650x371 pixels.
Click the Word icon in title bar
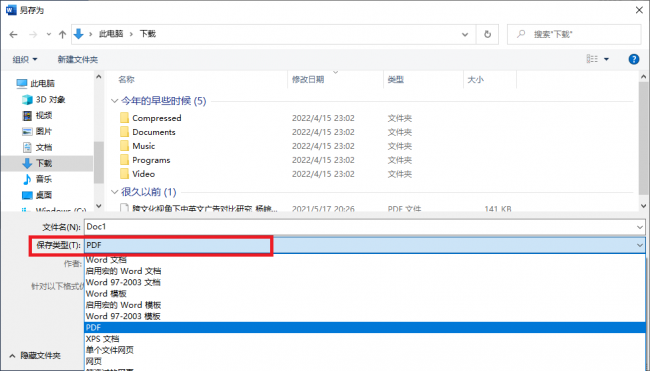11,10
